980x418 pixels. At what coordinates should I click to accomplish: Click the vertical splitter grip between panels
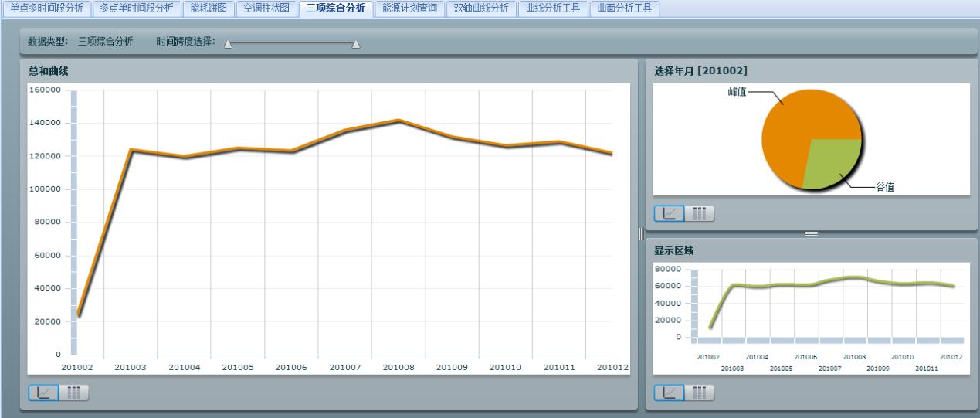[x=641, y=233]
